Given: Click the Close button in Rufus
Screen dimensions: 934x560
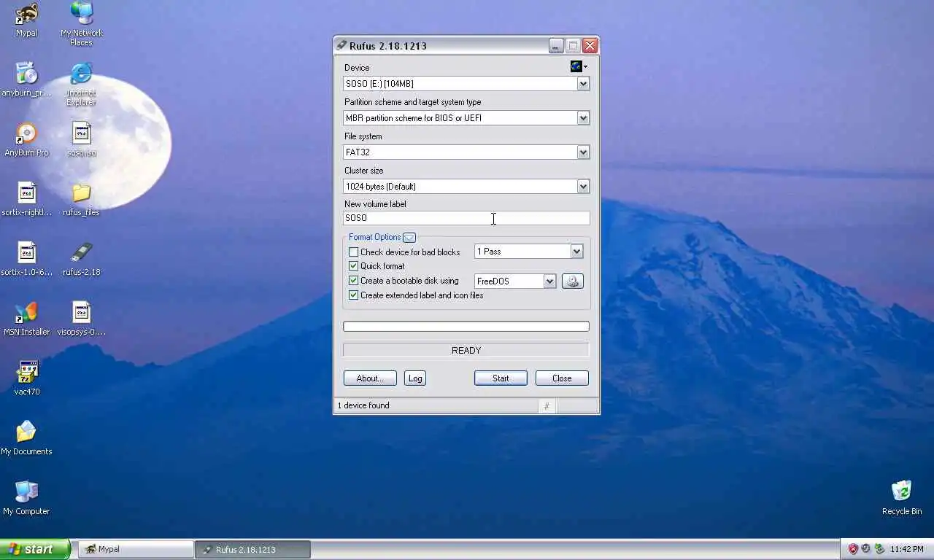Looking at the screenshot, I should (562, 378).
